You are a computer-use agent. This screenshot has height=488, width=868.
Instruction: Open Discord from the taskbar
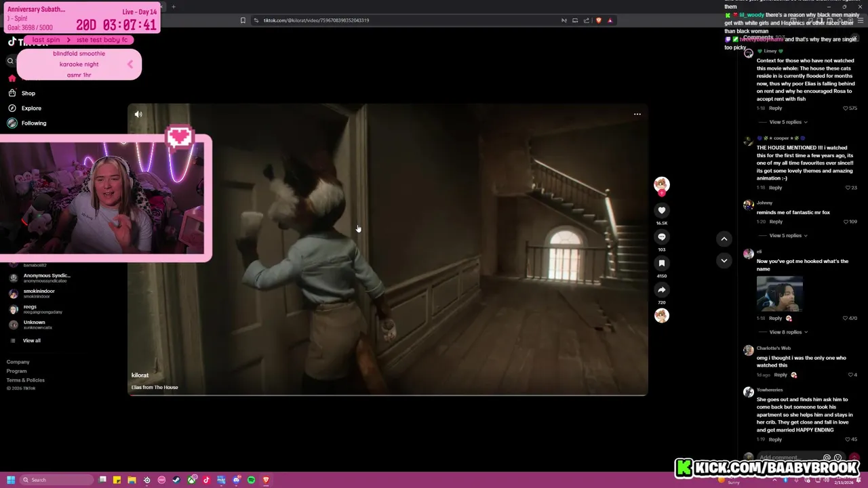click(x=236, y=480)
